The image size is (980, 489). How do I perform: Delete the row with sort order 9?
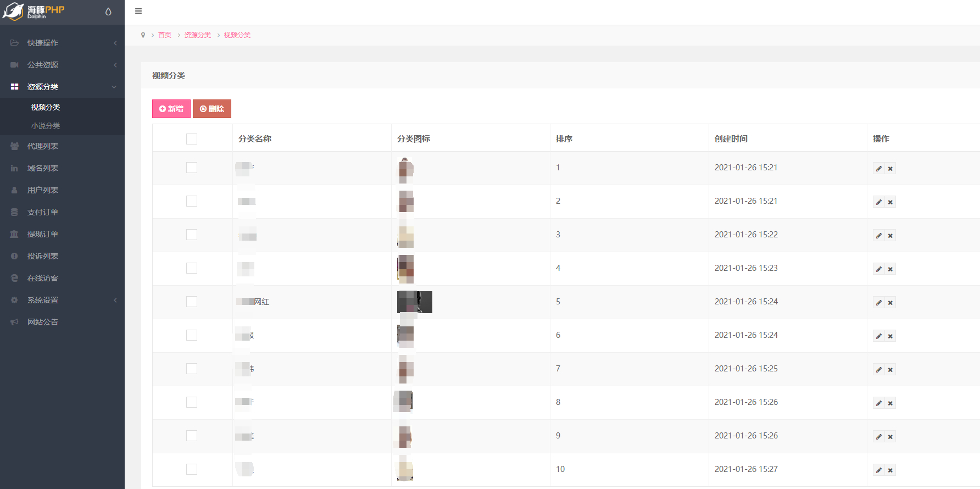[890, 437]
